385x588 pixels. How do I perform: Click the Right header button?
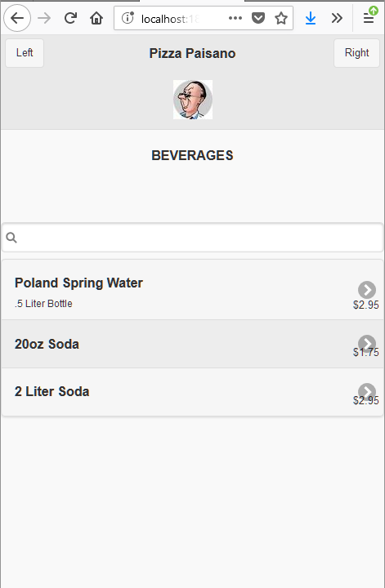[x=356, y=53]
